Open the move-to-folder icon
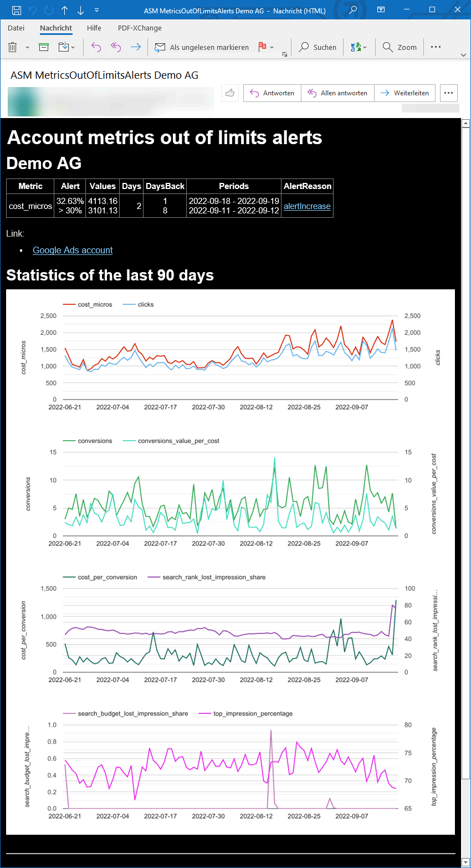 63,47
